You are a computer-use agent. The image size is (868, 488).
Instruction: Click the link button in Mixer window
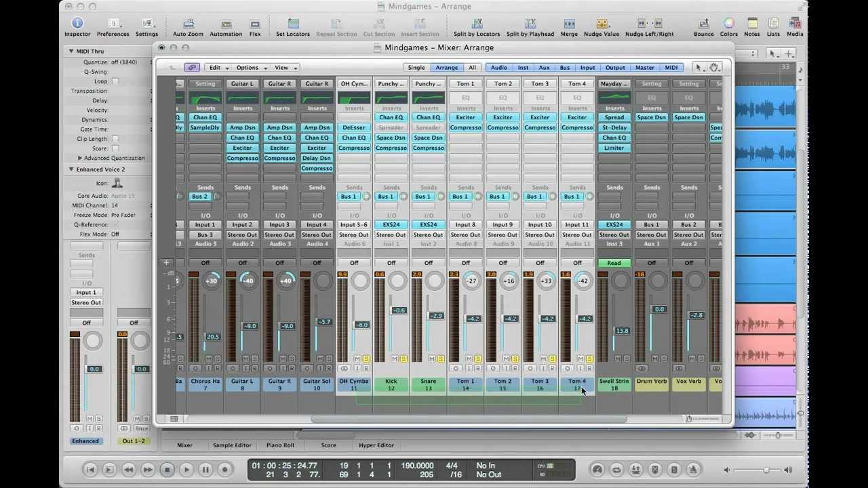[192, 68]
